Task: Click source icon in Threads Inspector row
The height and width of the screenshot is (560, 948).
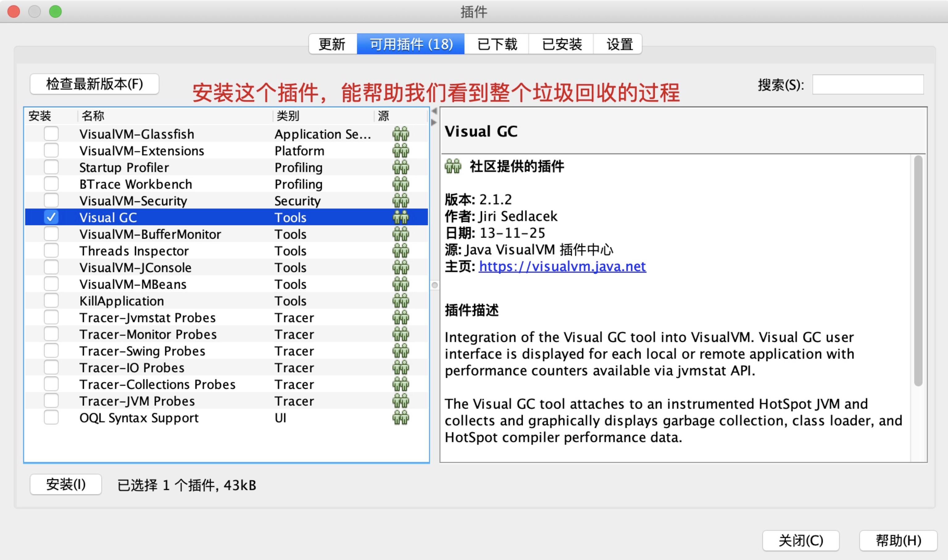Action: pyautogui.click(x=401, y=251)
